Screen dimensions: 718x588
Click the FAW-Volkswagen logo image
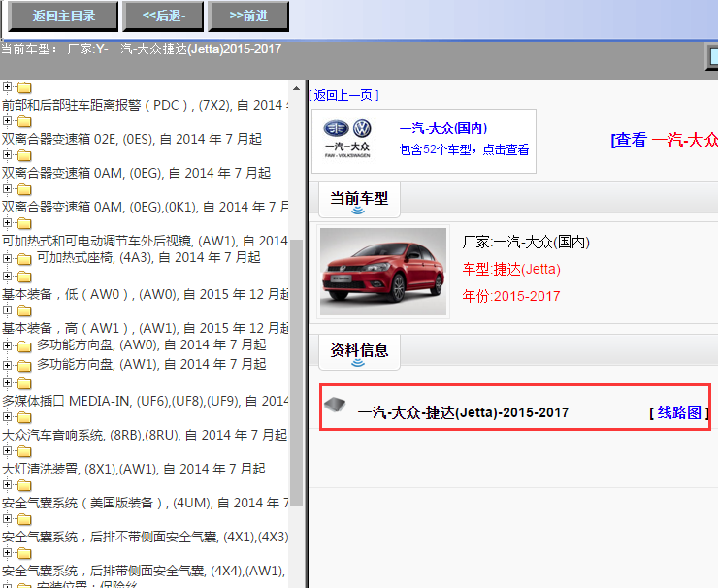point(347,139)
